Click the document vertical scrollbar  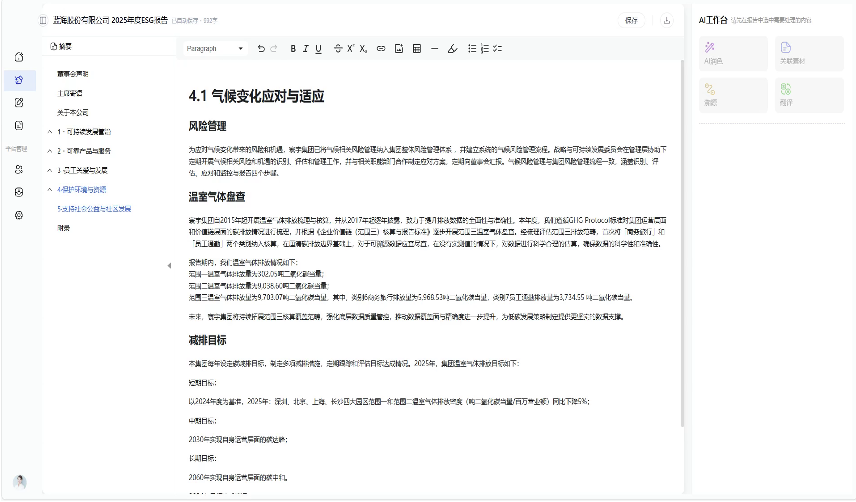coord(682,243)
